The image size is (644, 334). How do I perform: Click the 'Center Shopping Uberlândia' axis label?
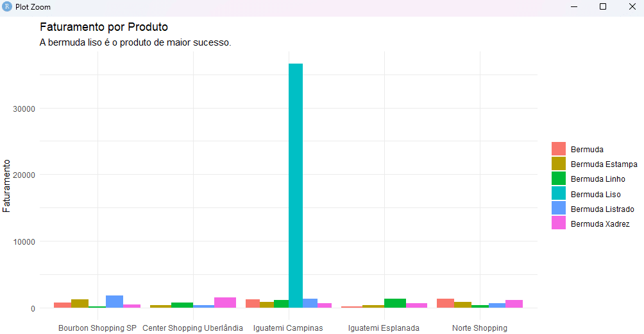tap(193, 328)
